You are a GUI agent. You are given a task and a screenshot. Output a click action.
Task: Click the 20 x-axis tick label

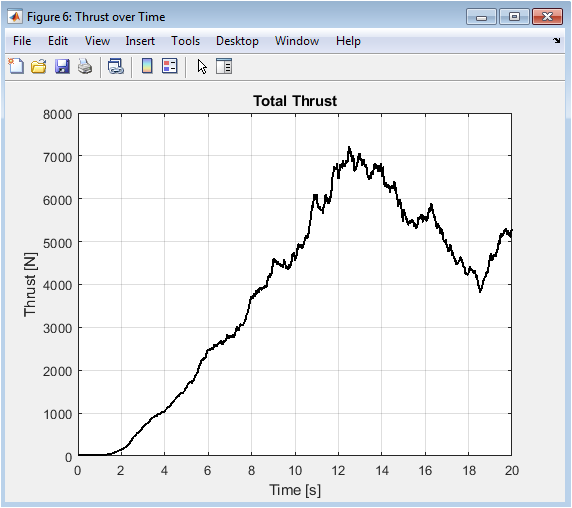[512, 470]
